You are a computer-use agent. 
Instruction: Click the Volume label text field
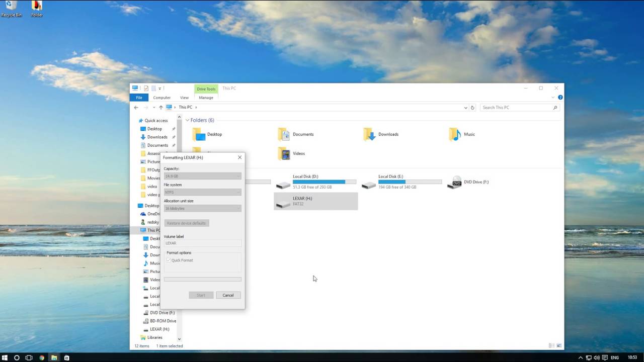(203, 243)
